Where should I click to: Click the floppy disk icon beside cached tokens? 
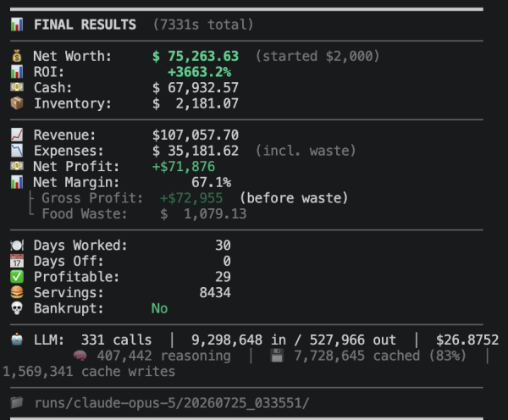coord(277,356)
